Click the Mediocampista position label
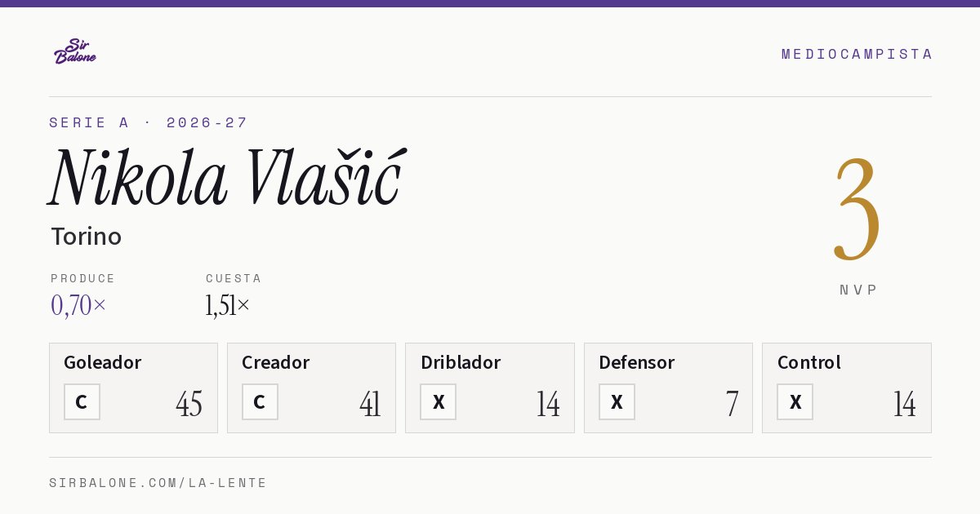The width and height of the screenshot is (980, 514). (x=857, y=54)
